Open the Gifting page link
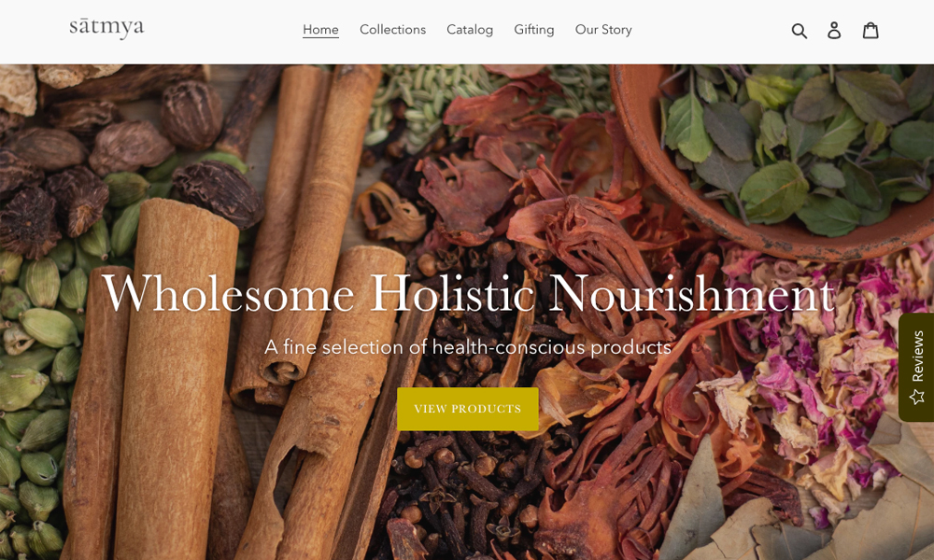Screen dimensions: 934x560 point(533,30)
